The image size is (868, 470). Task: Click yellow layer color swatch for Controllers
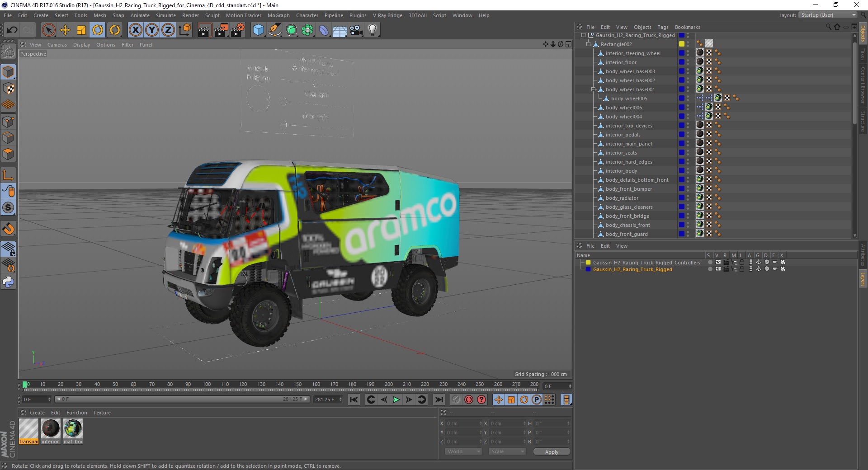click(x=588, y=262)
